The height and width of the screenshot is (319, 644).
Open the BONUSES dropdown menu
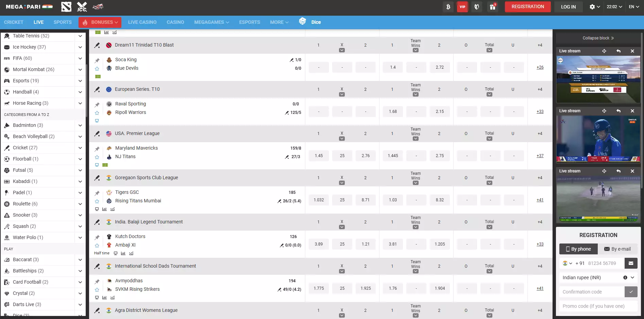point(100,22)
